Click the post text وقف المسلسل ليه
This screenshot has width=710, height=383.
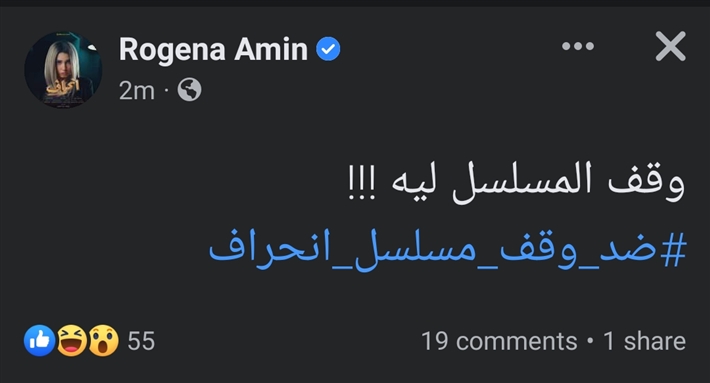tap(516, 182)
